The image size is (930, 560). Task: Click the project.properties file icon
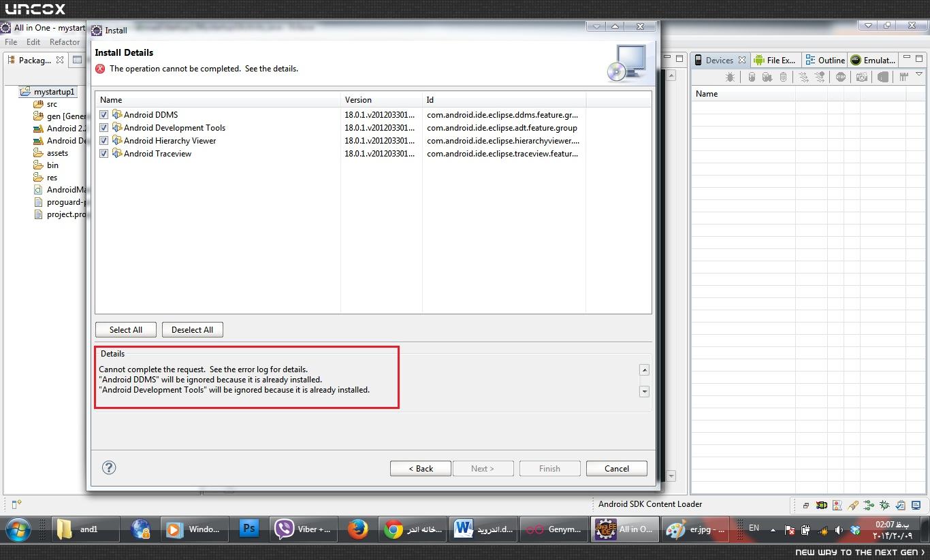pos(39,214)
